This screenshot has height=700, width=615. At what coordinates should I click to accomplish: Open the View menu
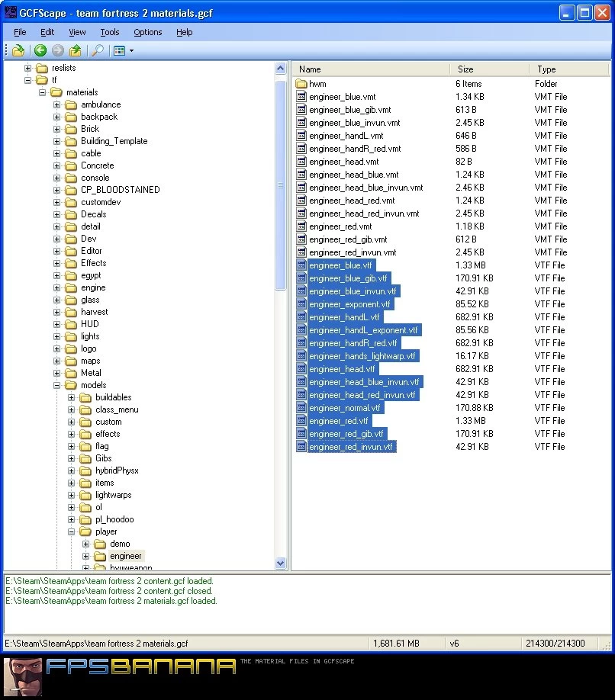[77, 32]
